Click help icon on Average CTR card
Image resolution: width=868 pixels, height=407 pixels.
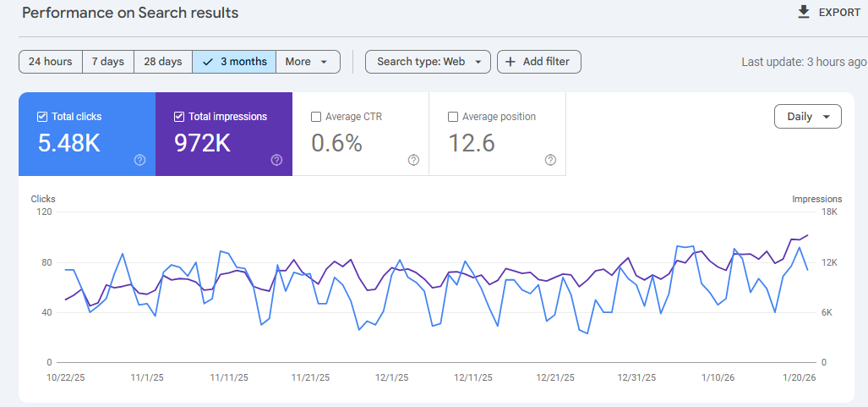413,160
